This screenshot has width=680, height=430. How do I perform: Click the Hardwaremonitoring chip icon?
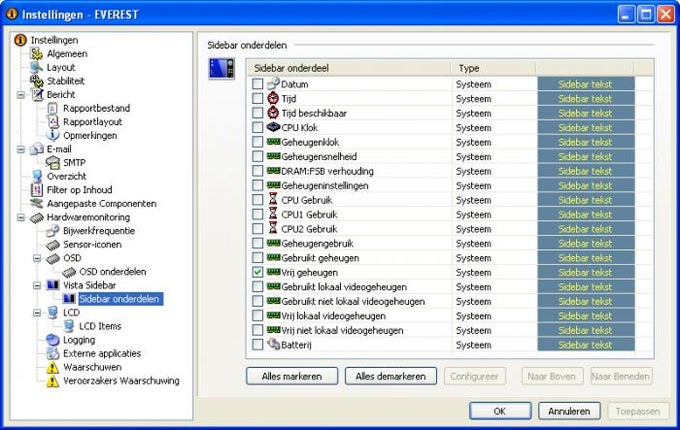point(37,217)
